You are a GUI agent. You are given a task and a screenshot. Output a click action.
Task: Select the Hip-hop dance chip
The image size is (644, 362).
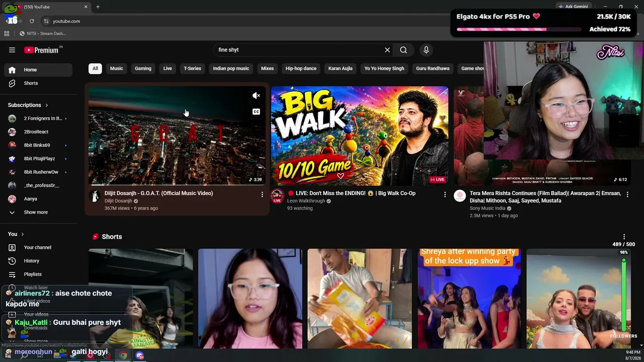[301, 68]
